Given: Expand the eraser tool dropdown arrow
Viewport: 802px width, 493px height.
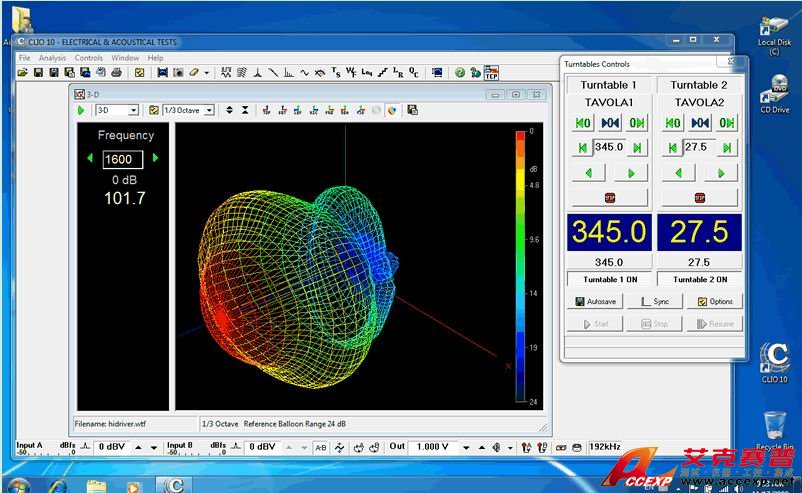Looking at the screenshot, I should point(207,73).
